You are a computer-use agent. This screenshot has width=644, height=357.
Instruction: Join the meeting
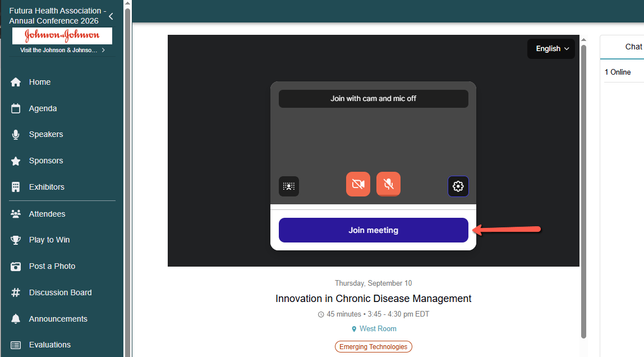point(373,230)
